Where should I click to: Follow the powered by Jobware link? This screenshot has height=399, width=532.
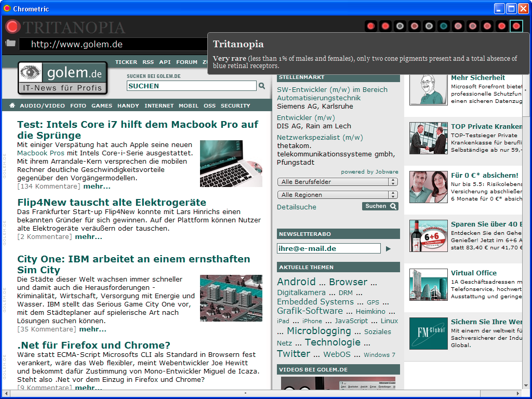pyautogui.click(x=369, y=171)
